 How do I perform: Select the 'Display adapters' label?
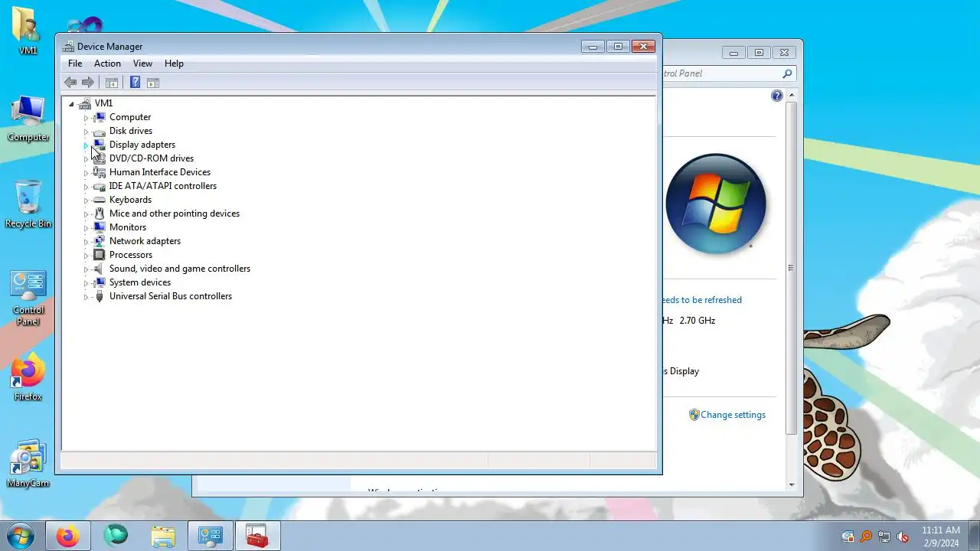(x=142, y=145)
